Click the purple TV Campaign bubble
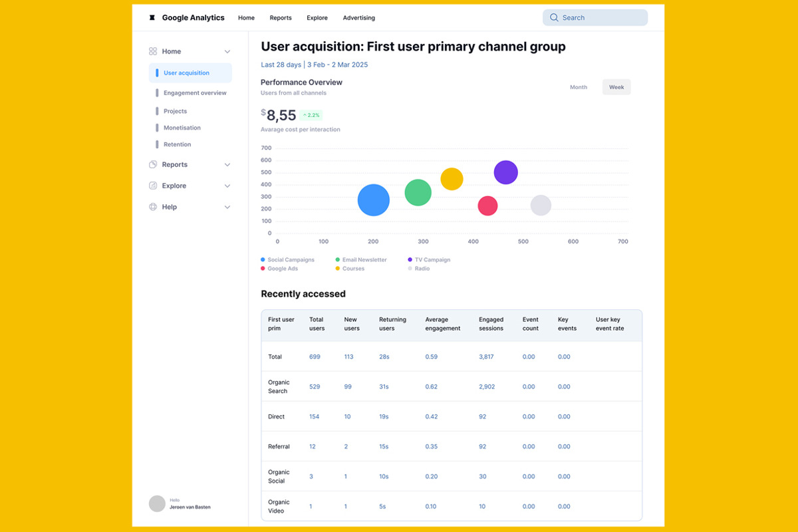 (506, 172)
